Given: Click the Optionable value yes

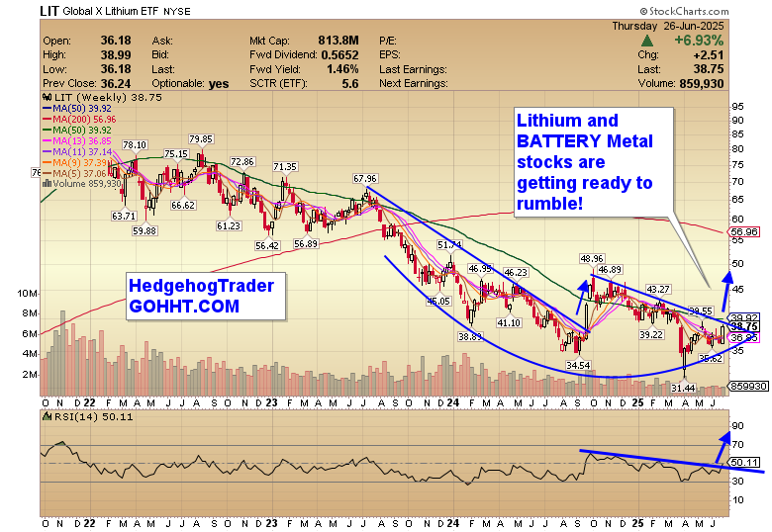Looking at the screenshot, I should click(219, 84).
